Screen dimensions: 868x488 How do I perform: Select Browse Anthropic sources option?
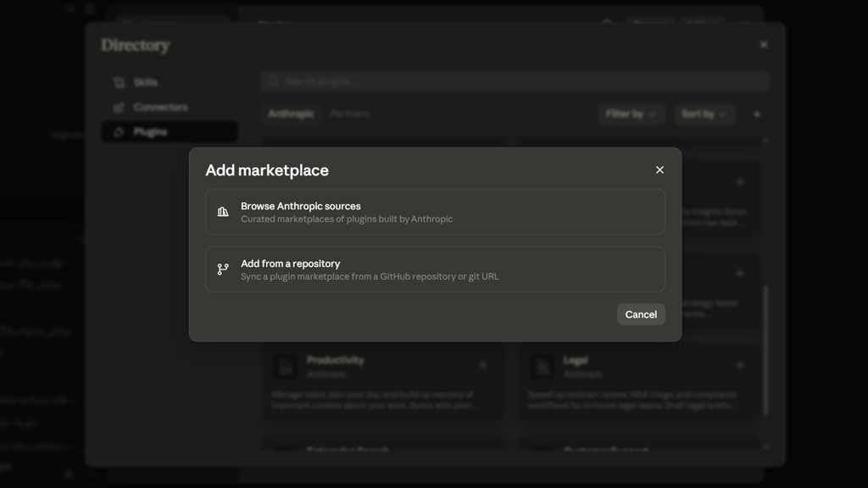coord(435,212)
